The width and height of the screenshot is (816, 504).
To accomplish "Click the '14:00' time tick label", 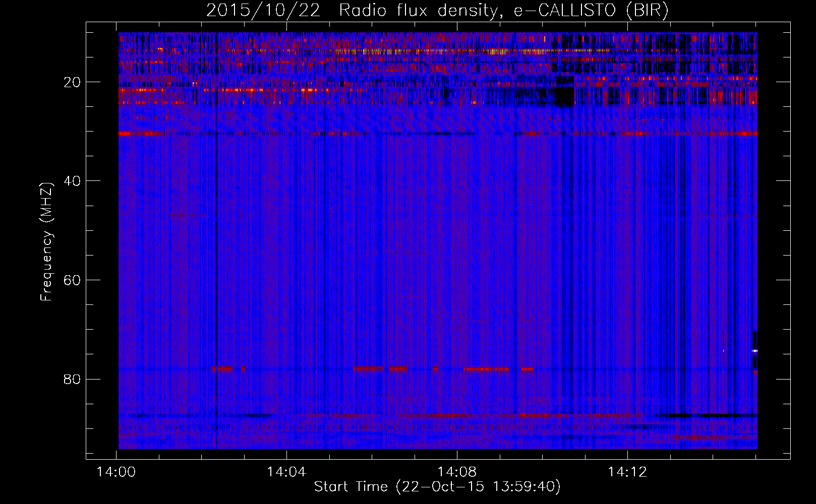I will (x=116, y=472).
